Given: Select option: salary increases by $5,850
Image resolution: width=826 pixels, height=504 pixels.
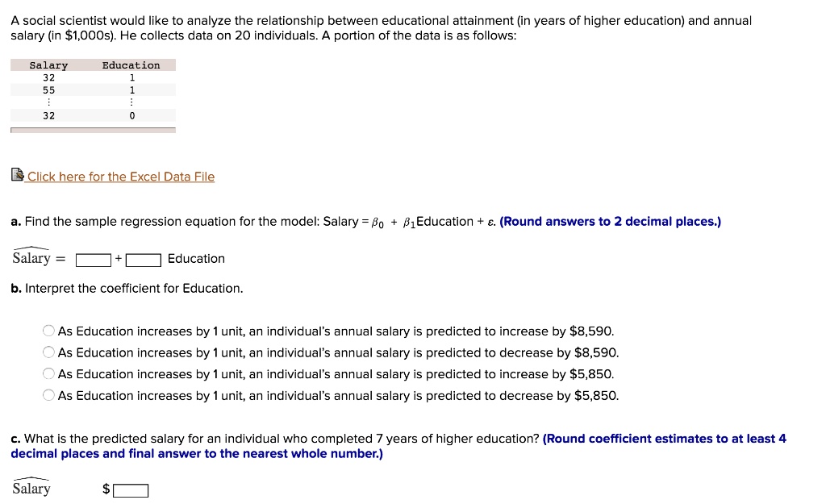Looking at the screenshot, I should click(48, 373).
